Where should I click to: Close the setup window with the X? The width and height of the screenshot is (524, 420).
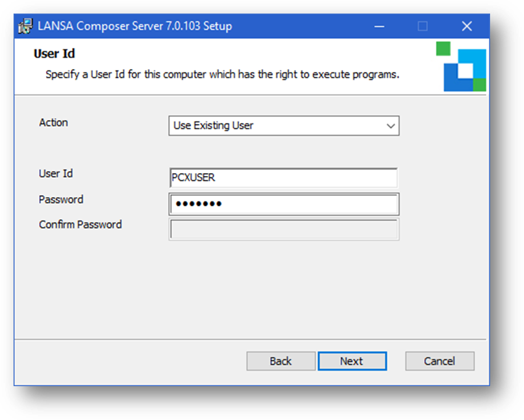tap(467, 26)
